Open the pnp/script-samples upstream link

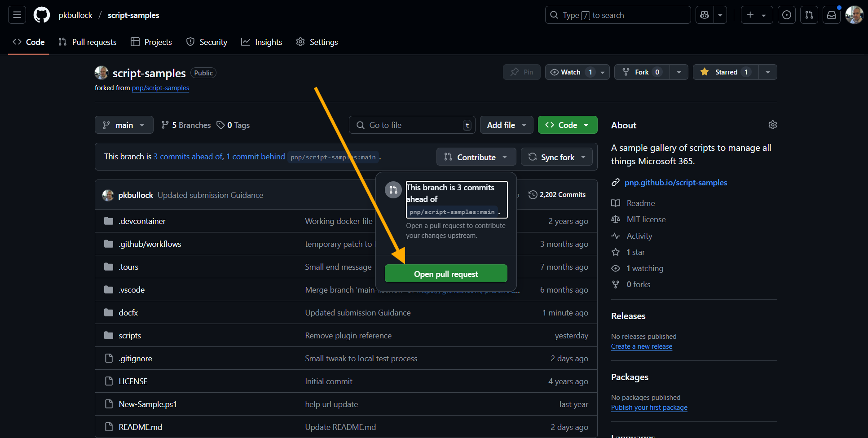[160, 88]
